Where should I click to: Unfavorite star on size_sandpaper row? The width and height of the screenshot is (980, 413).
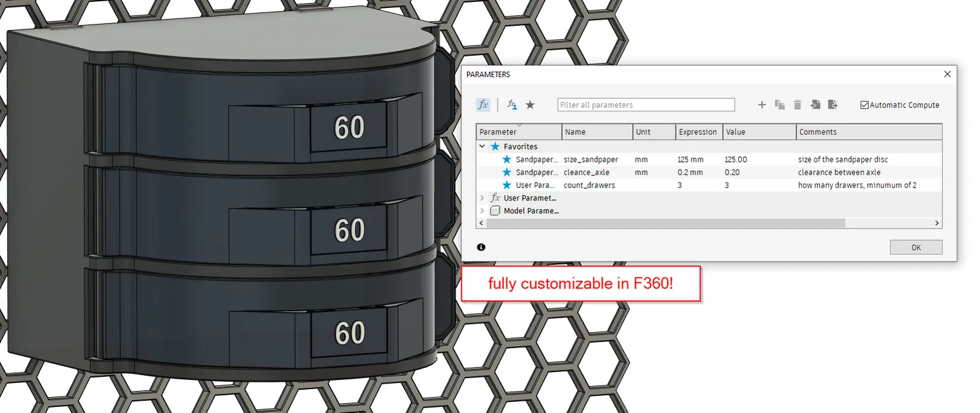point(507,159)
